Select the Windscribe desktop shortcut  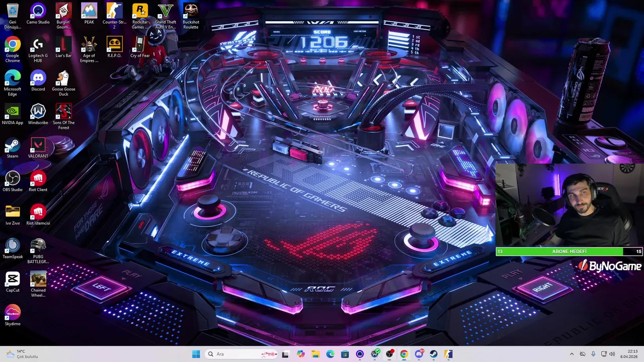(38, 115)
